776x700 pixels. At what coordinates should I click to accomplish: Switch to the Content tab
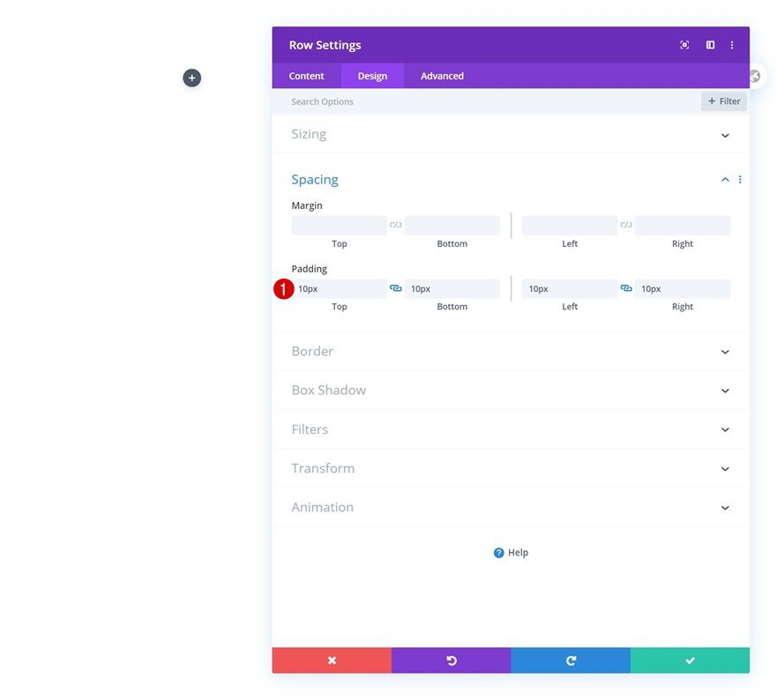point(306,76)
